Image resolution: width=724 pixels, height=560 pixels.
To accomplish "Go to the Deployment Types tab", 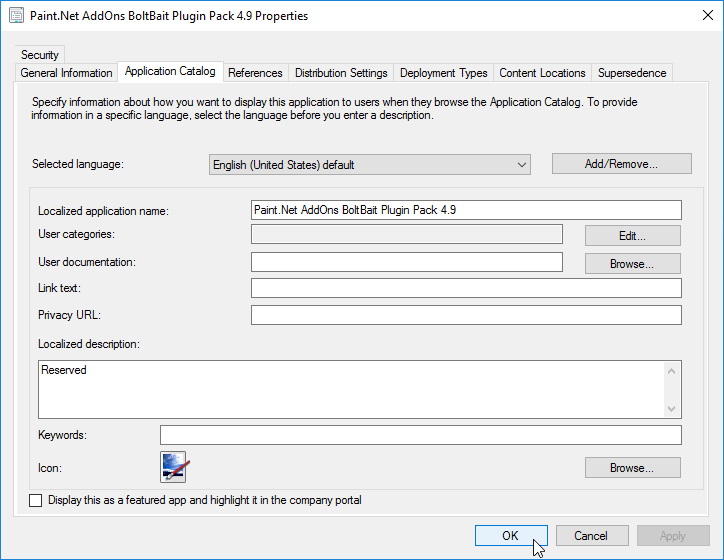I will coord(443,73).
